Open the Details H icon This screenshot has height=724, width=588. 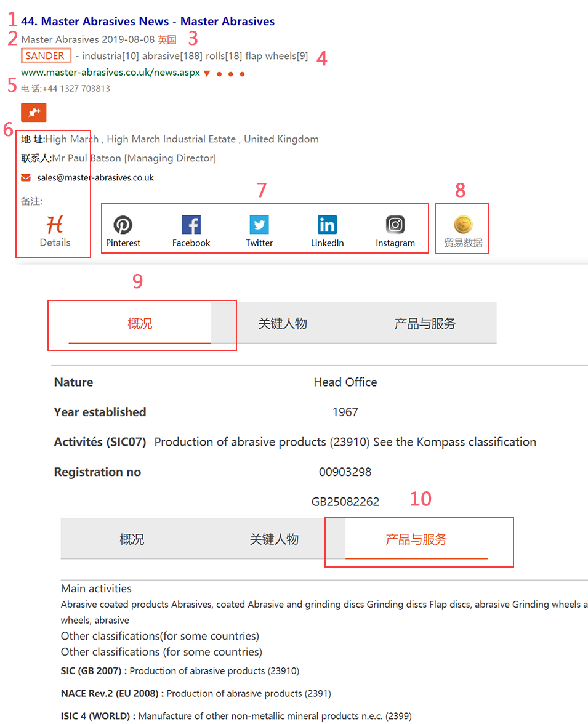pos(55,225)
